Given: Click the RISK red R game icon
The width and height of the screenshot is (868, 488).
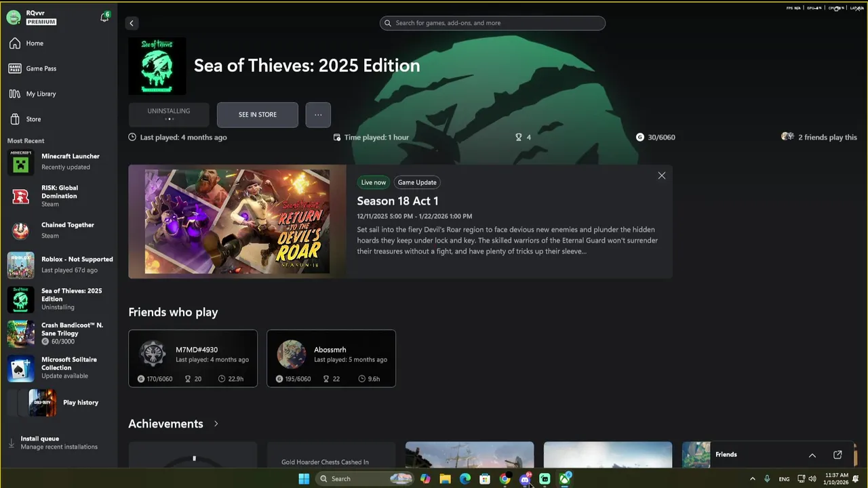Looking at the screenshot, I should (x=20, y=197).
